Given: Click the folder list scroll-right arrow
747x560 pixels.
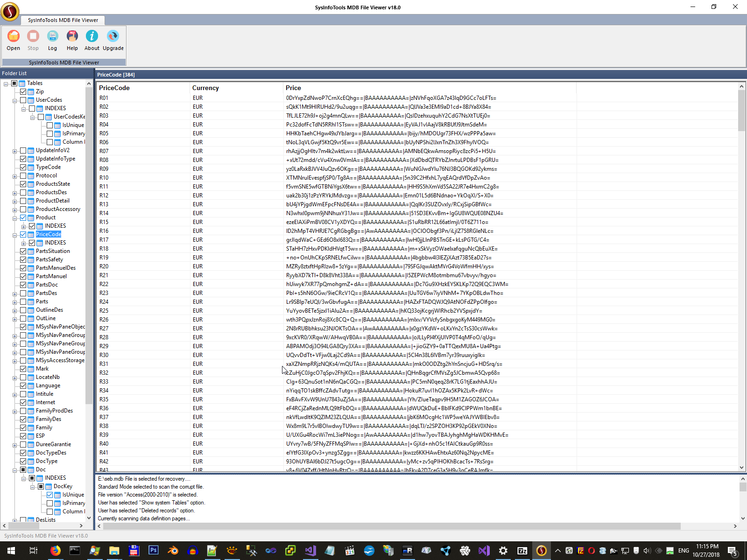Looking at the screenshot, I should (x=81, y=526).
